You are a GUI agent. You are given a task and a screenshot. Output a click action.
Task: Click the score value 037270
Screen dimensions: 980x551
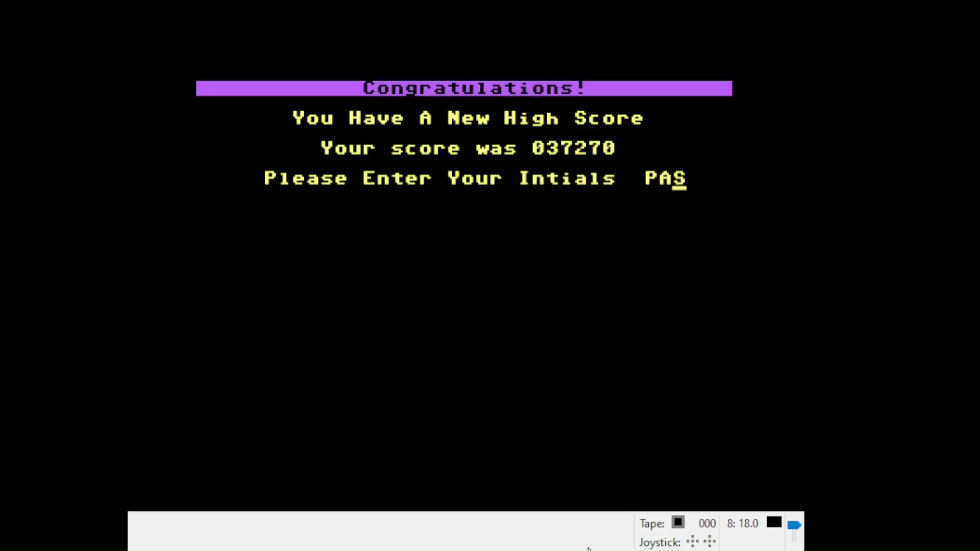pyautogui.click(x=573, y=148)
